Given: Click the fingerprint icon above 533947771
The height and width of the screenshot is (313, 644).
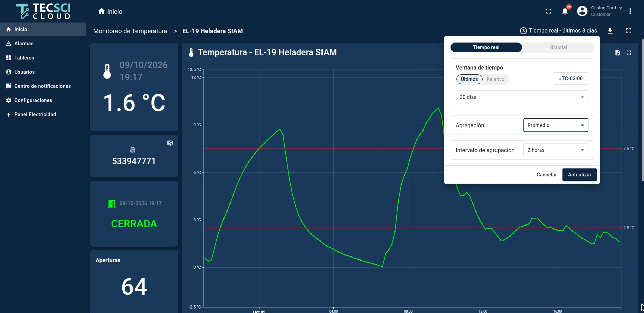Looking at the screenshot, I should [133, 150].
